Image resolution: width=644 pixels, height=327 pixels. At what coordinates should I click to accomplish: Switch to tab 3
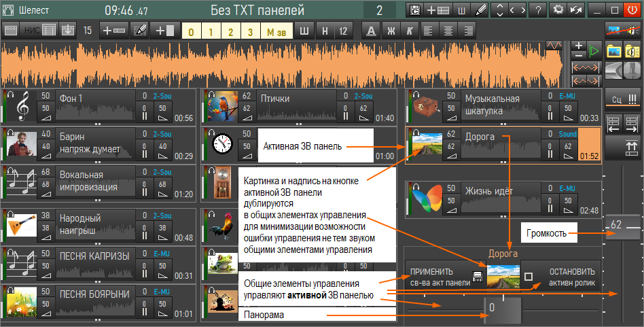click(x=250, y=32)
